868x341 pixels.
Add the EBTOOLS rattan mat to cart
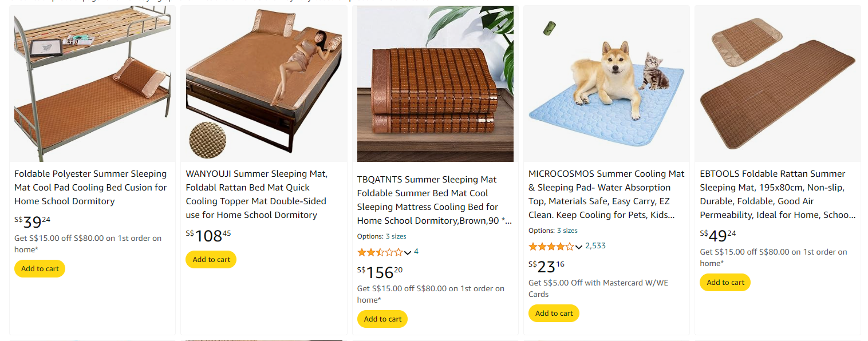click(x=725, y=283)
